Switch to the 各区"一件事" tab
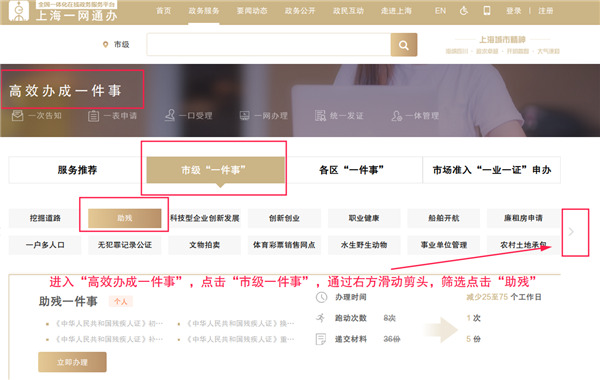 pos(354,170)
